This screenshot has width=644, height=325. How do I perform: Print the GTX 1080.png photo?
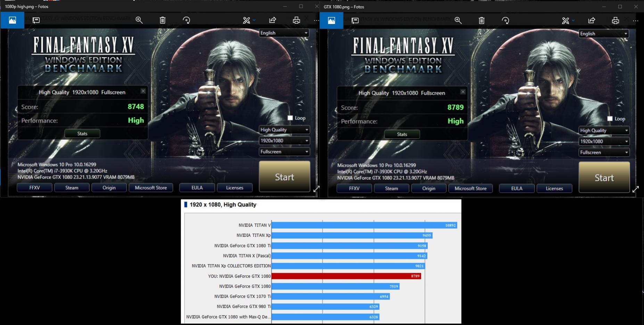point(615,21)
